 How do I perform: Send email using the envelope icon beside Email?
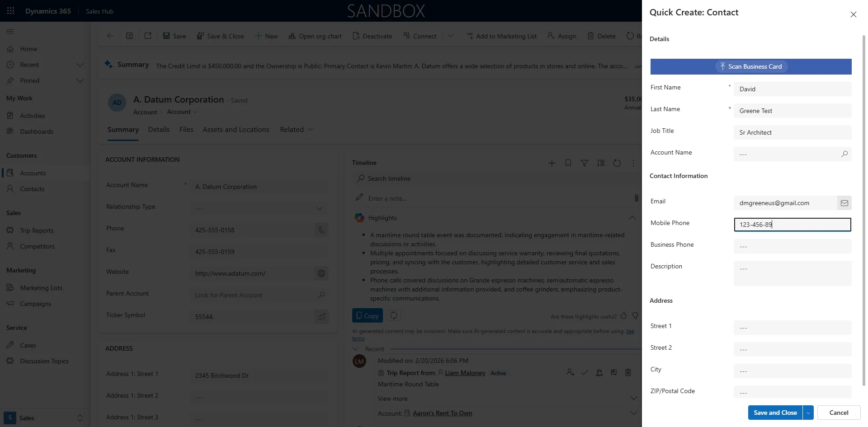[844, 203]
